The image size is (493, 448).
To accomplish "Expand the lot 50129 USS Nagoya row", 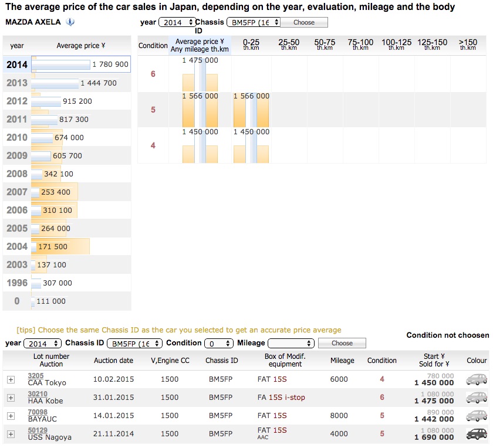I will click(11, 434).
